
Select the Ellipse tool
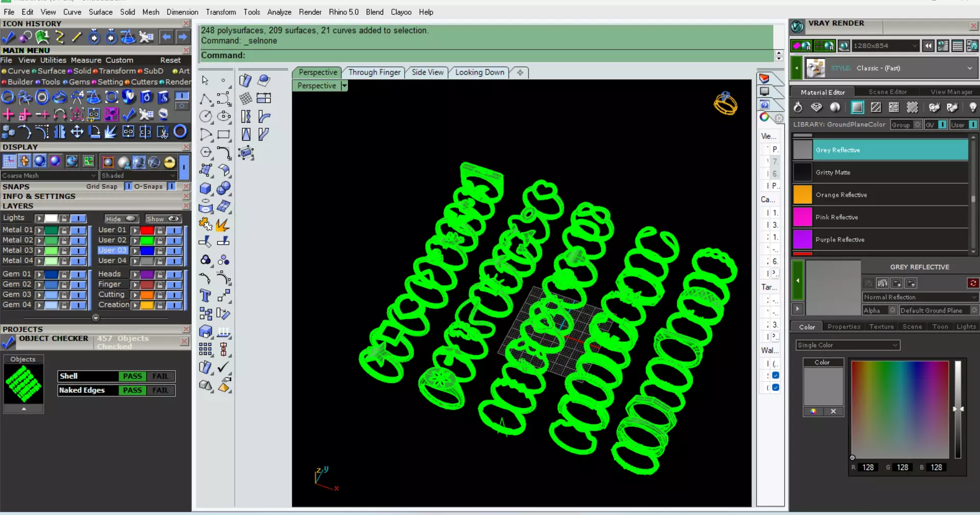tap(224, 117)
